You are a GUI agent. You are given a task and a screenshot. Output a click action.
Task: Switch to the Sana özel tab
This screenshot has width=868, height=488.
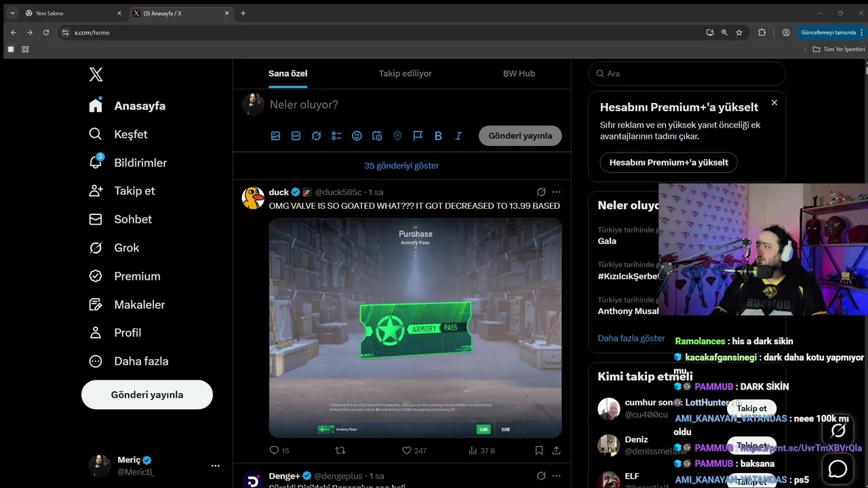point(288,73)
